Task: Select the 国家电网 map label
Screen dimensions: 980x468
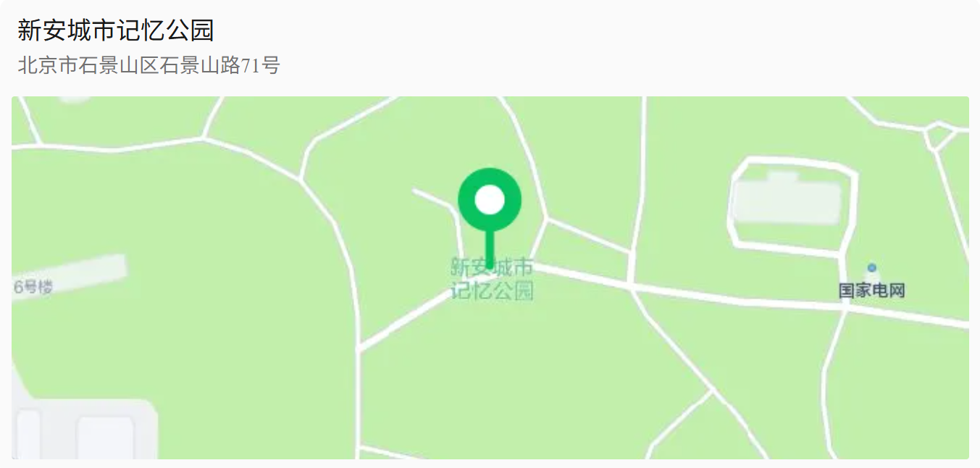Action: click(872, 291)
